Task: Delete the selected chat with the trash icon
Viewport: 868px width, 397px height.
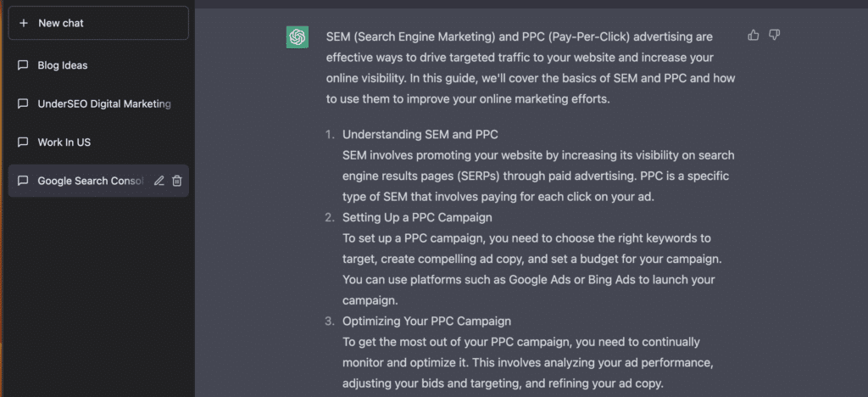Action: click(x=177, y=181)
